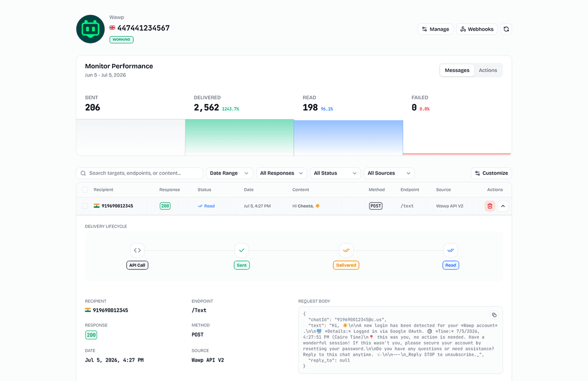This screenshot has height=382, width=588.
Task: Copy request body using the copy icon
Action: [x=494, y=315]
